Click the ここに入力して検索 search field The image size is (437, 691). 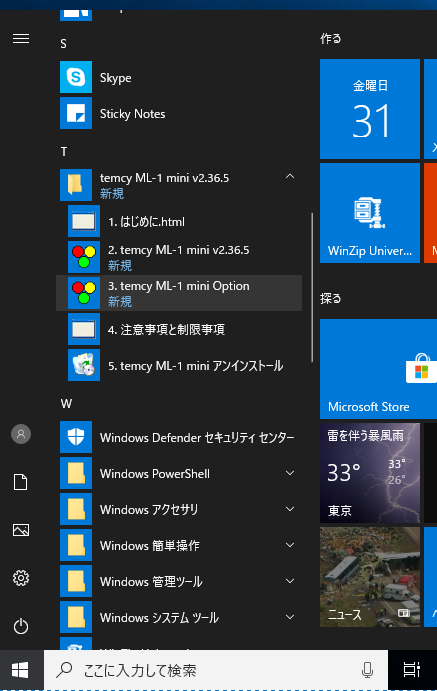point(216,670)
